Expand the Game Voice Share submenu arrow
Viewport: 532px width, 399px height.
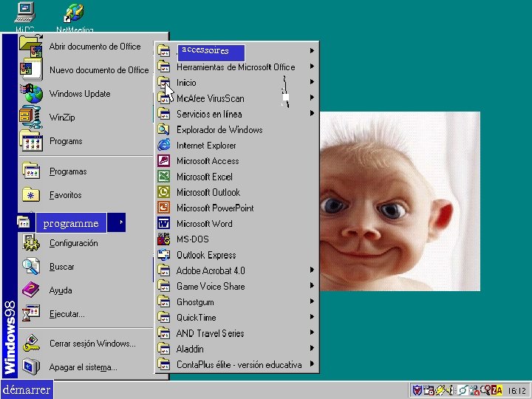(x=313, y=286)
